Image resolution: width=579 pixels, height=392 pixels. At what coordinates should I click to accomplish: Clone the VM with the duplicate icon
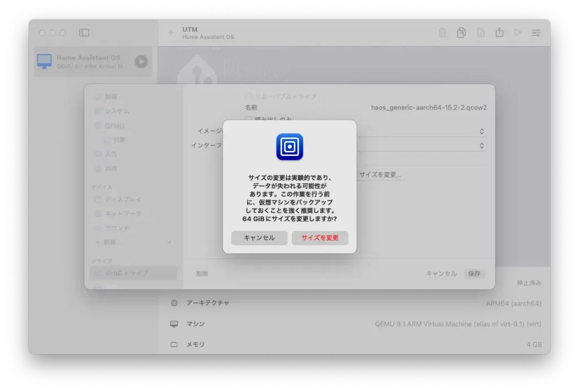click(461, 32)
